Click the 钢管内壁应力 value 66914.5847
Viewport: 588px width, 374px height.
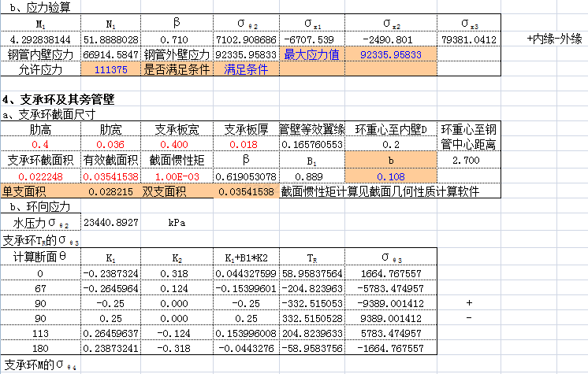click(x=110, y=54)
